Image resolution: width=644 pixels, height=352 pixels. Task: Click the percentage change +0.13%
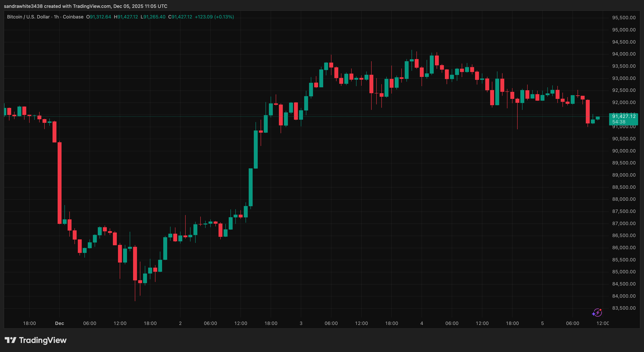[x=224, y=17]
